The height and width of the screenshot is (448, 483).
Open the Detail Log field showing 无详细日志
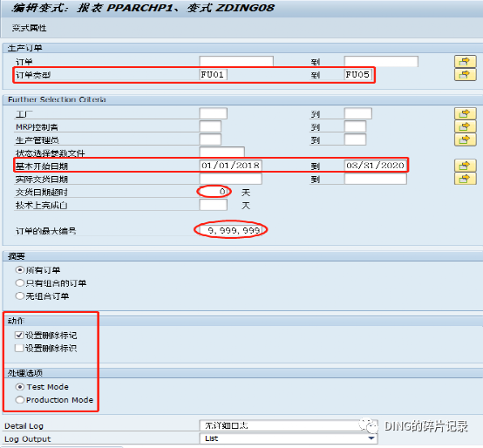tap(289, 425)
